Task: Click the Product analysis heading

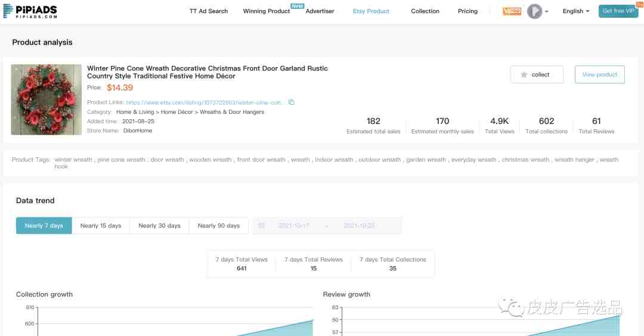Action: click(42, 42)
